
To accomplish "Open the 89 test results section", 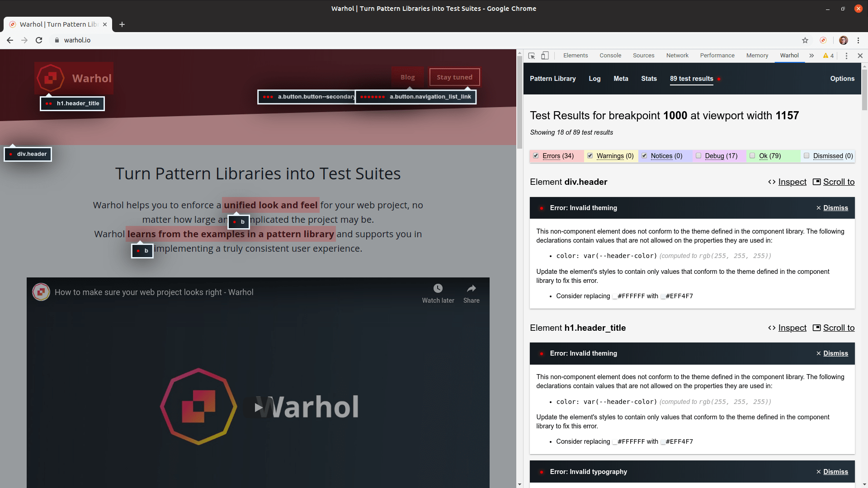I will click(x=691, y=79).
